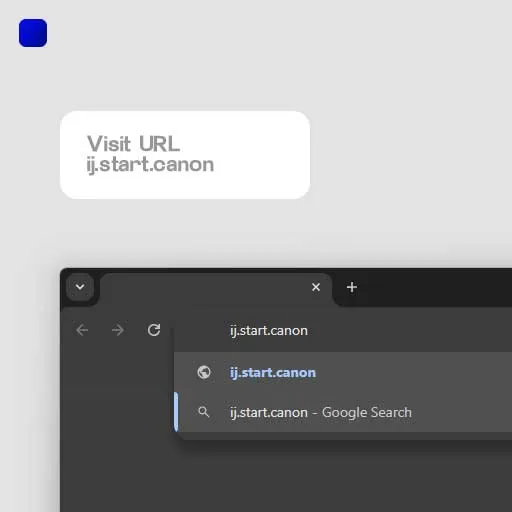Click the Visit URL ij.start.canon card
Screen dimensions: 512x512
point(185,155)
